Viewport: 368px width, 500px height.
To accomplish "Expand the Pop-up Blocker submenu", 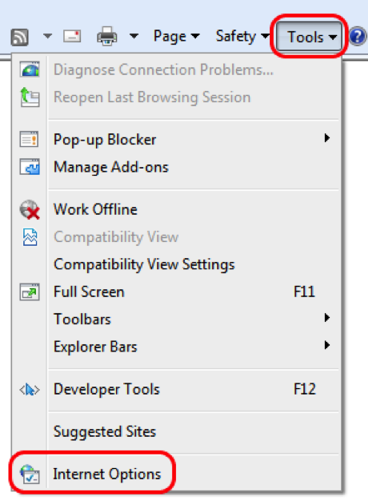I will (x=194, y=139).
